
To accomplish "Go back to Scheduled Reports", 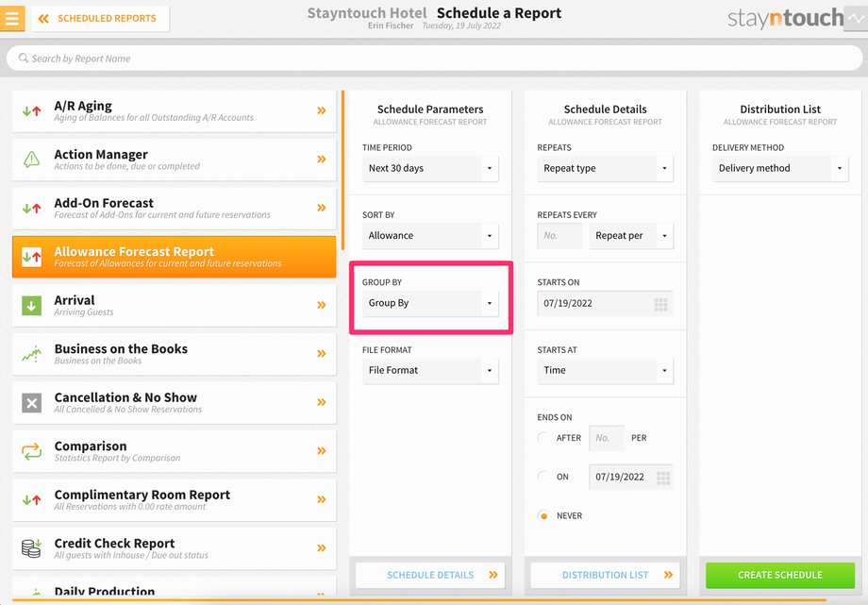I will [100, 18].
